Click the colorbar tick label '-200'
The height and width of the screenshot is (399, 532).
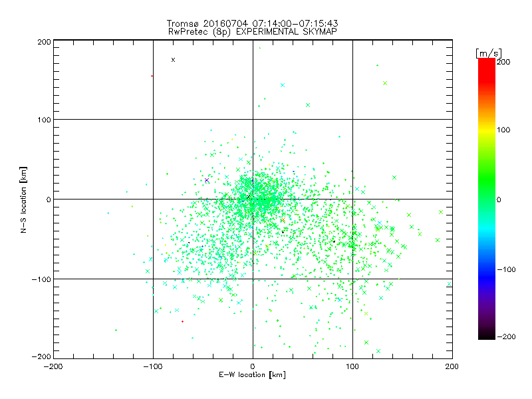pyautogui.click(x=507, y=337)
